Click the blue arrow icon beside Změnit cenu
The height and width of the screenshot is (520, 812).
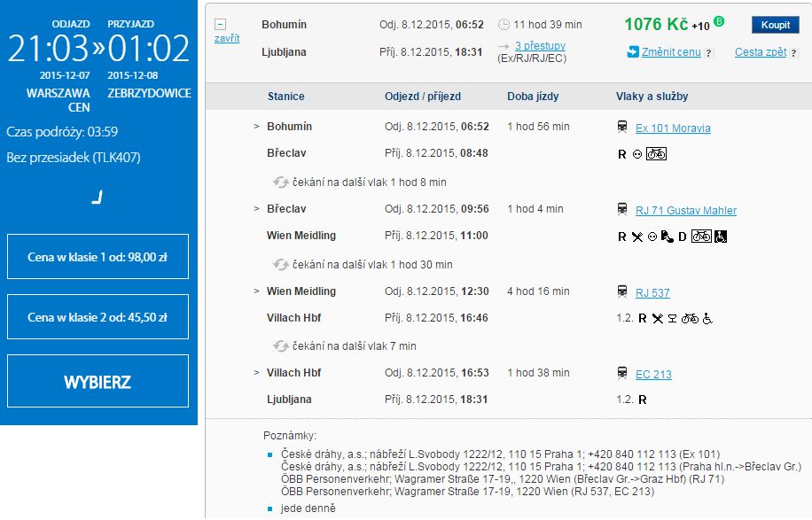[633, 51]
